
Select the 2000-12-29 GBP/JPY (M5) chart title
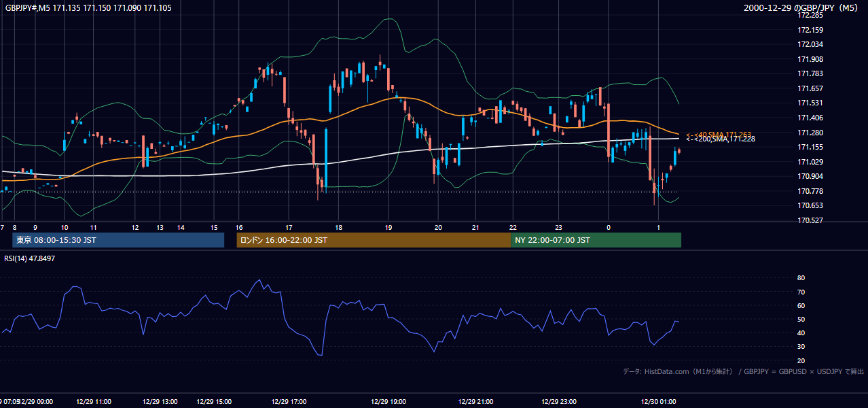point(802,7)
